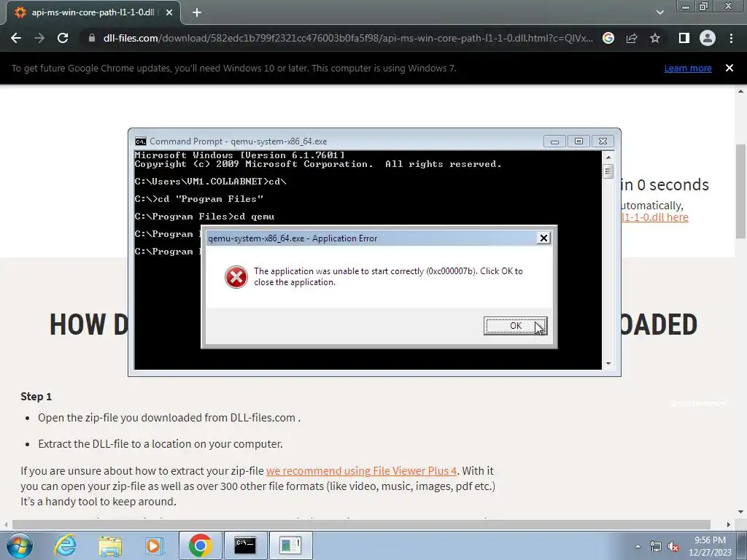This screenshot has height=560, width=747.
Task: Switch to Chrome in the taskbar
Action: pos(200,545)
